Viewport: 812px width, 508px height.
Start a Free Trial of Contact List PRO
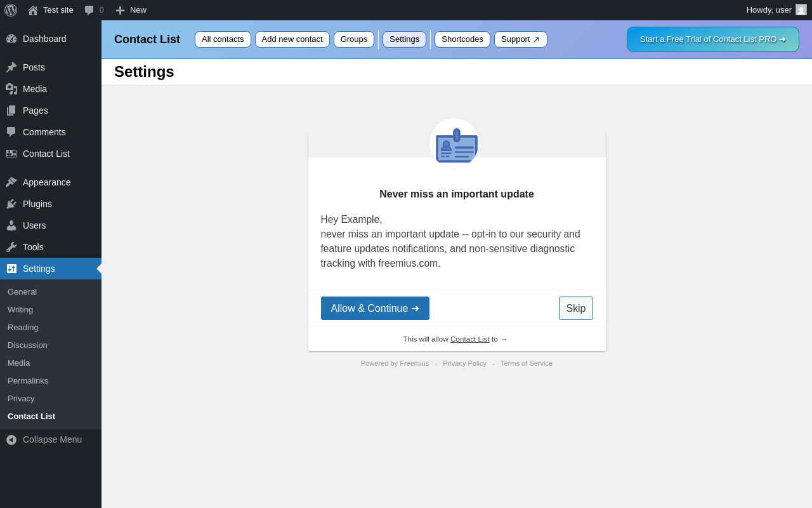coord(713,39)
